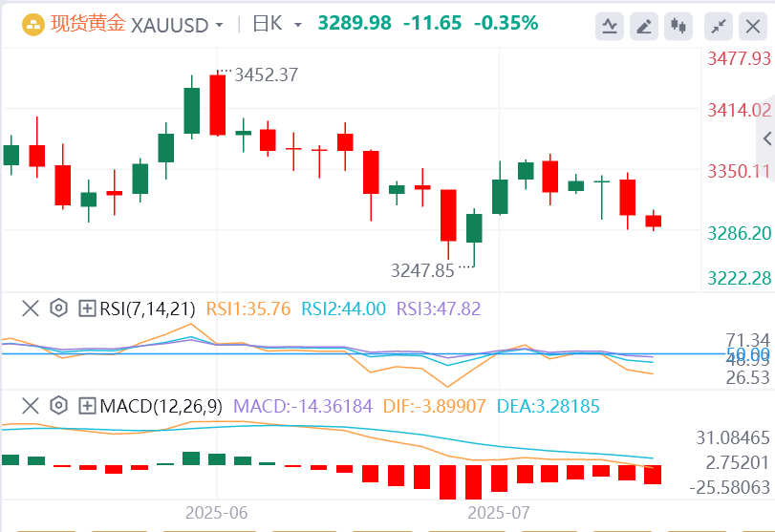Click the 2025-07 date axis label
Screen dimensions: 775x532
498,513
